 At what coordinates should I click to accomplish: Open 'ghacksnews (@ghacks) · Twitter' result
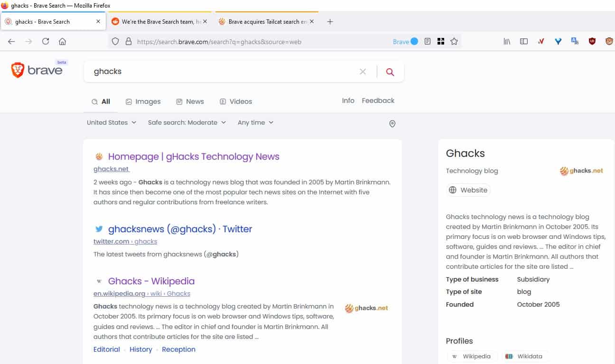click(180, 229)
